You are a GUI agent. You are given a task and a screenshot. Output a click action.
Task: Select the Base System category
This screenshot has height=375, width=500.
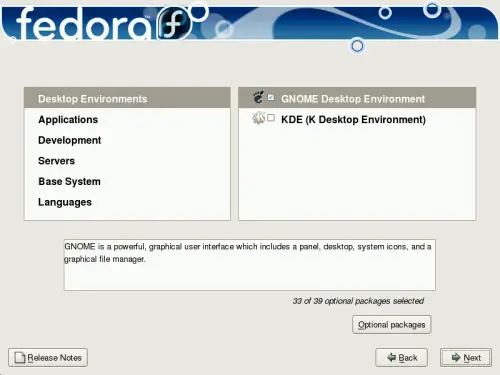tap(127, 181)
